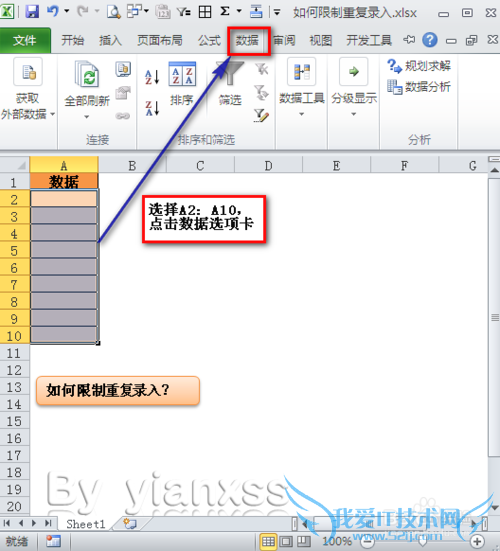The width and height of the screenshot is (500, 551).
Task: Select column E header
Action: coord(336,164)
